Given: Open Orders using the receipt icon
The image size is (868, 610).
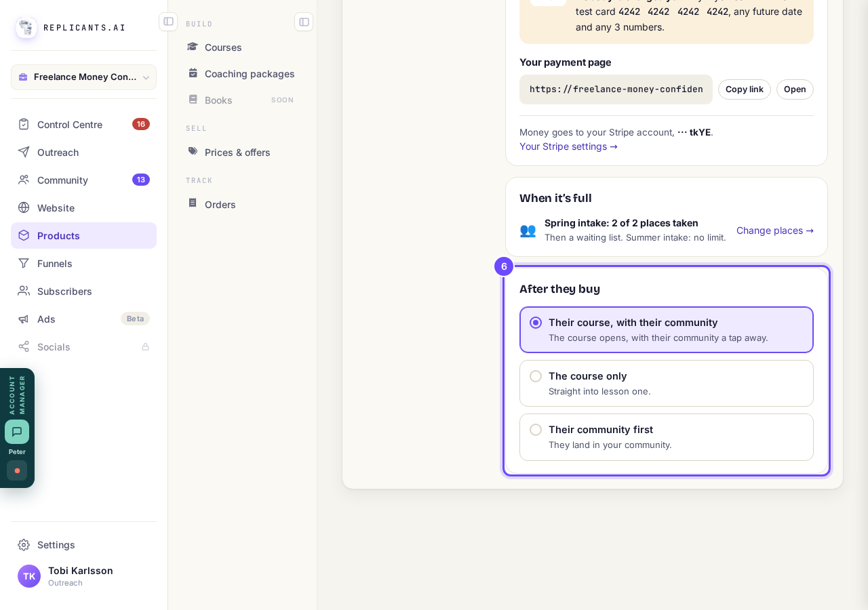Looking at the screenshot, I should pyautogui.click(x=193, y=203).
